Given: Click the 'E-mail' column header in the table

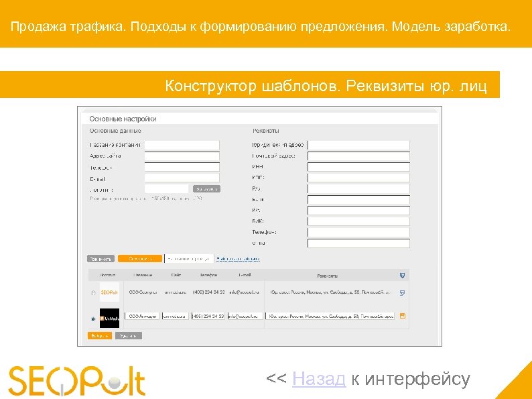Looking at the screenshot, I should (245, 275).
